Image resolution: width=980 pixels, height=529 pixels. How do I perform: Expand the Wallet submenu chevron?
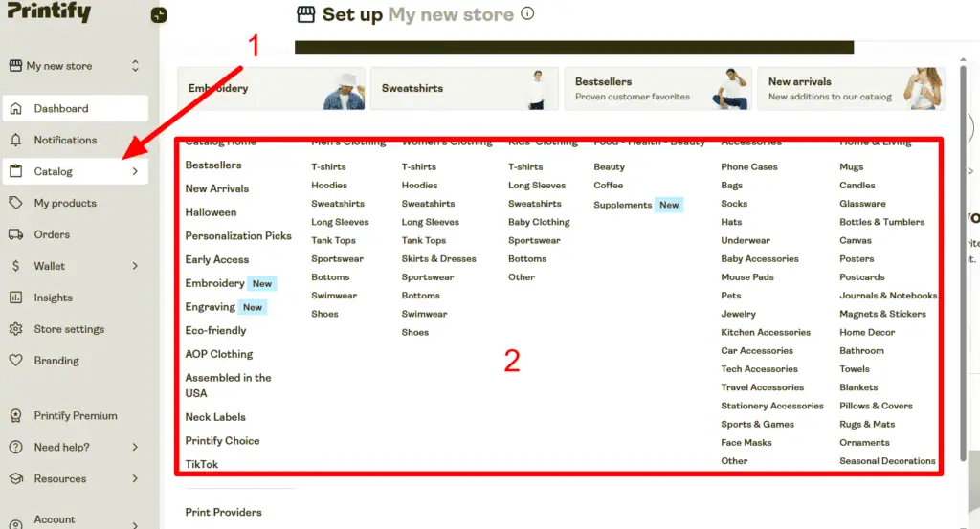pyautogui.click(x=135, y=266)
